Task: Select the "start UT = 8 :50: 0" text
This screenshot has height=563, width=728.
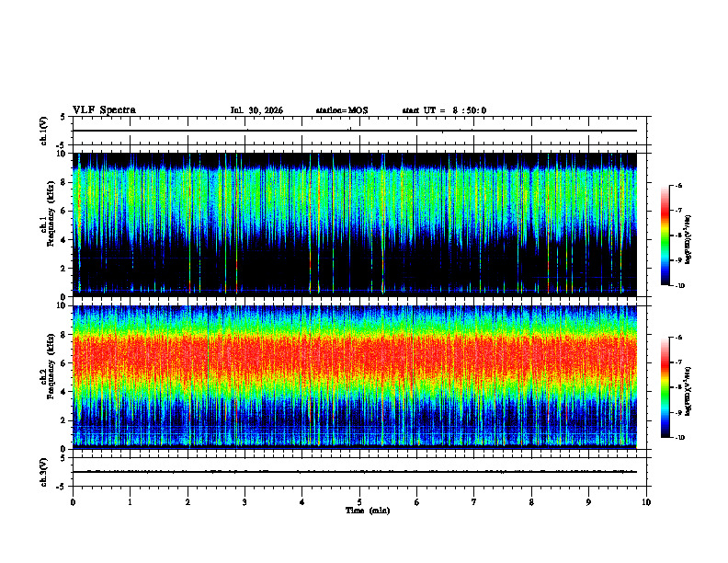Action: 444,110
